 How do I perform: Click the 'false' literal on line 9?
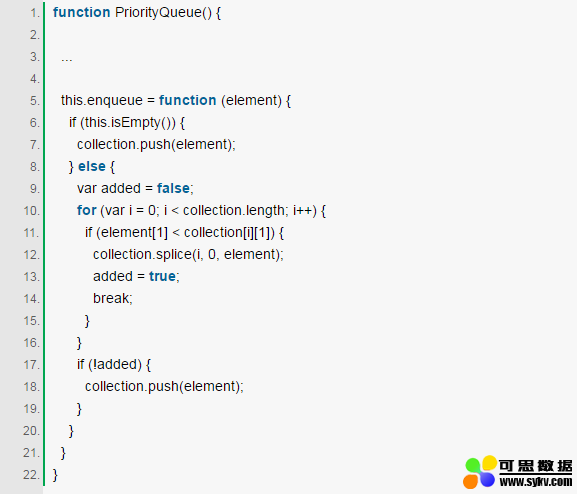(173, 188)
